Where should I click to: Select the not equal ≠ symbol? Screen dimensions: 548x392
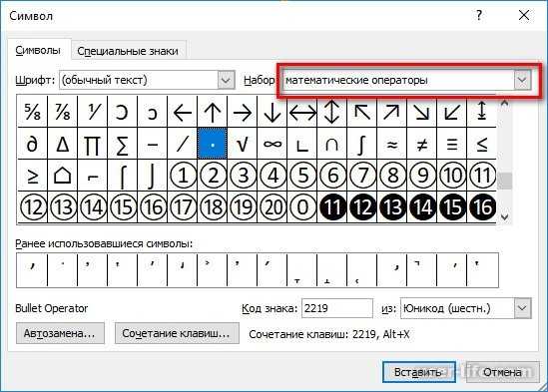point(422,144)
